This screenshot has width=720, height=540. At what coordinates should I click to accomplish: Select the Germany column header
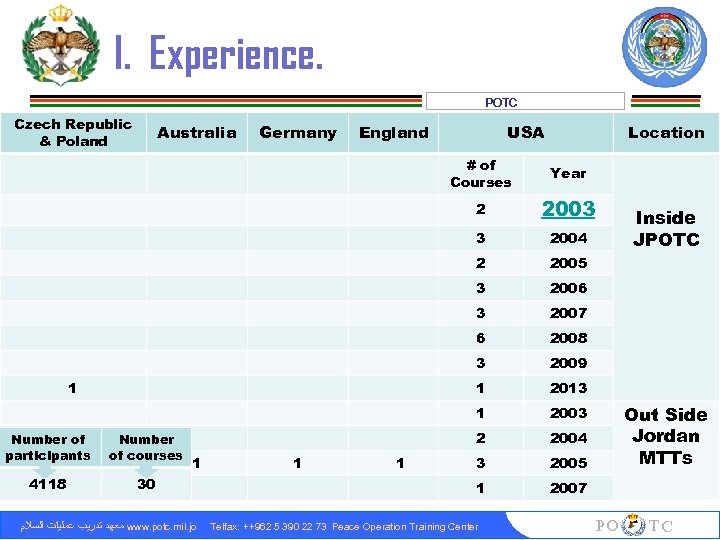click(x=298, y=133)
